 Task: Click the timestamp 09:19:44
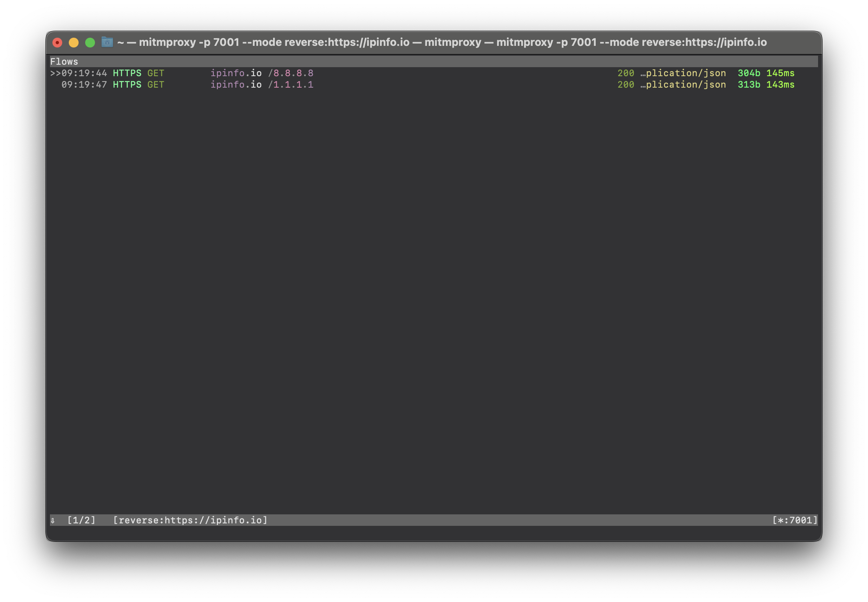[x=84, y=73]
